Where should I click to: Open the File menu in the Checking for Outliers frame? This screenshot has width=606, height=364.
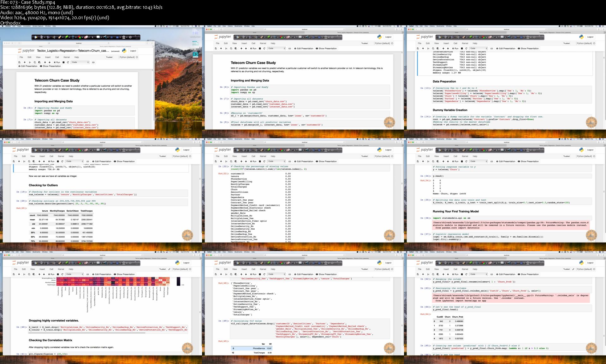15,156
